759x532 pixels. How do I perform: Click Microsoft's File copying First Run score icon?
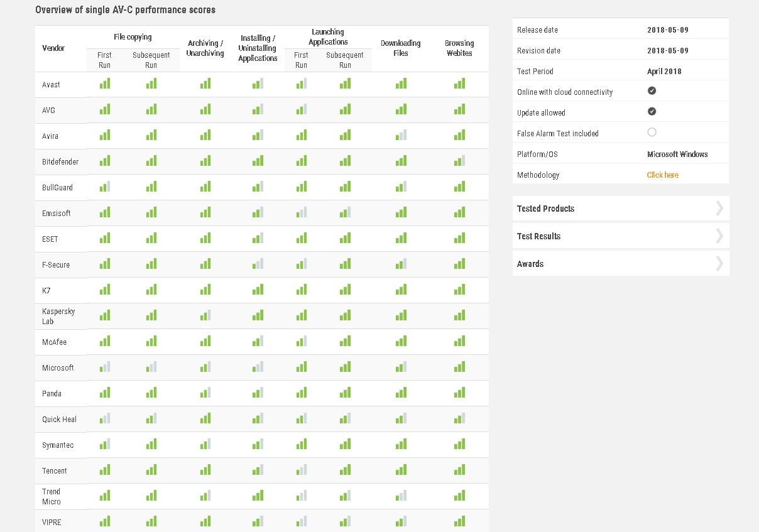104,367
